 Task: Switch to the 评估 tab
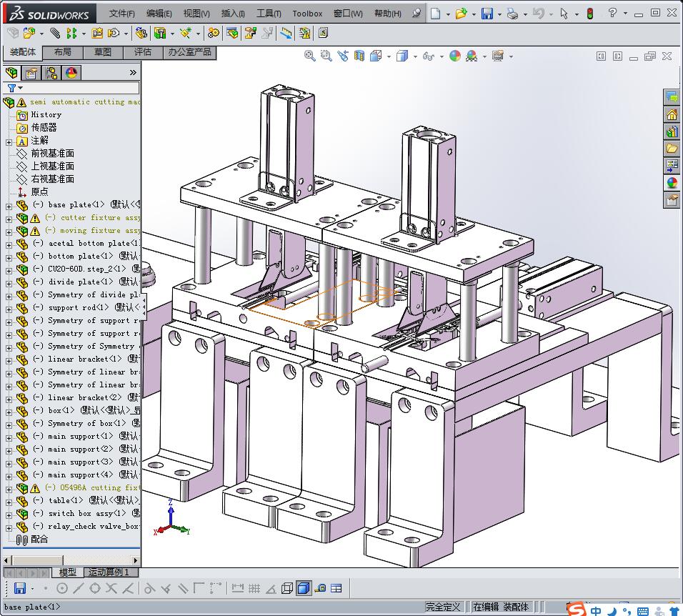(x=143, y=52)
